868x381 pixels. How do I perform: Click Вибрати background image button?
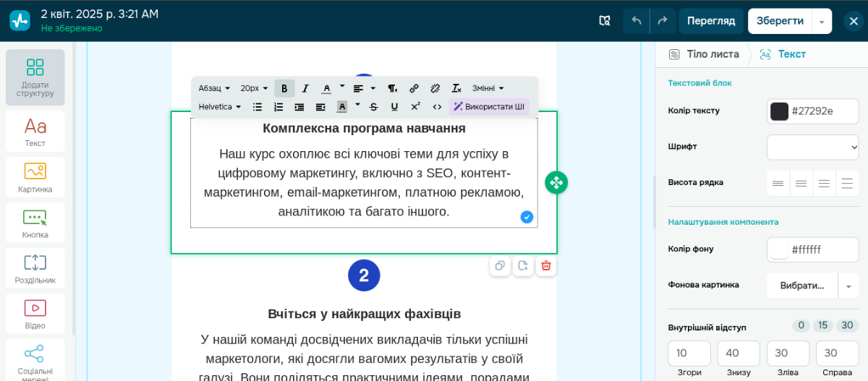tap(801, 286)
